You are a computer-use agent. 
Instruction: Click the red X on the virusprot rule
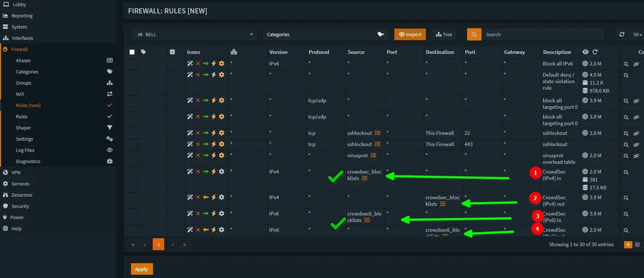[198, 155]
